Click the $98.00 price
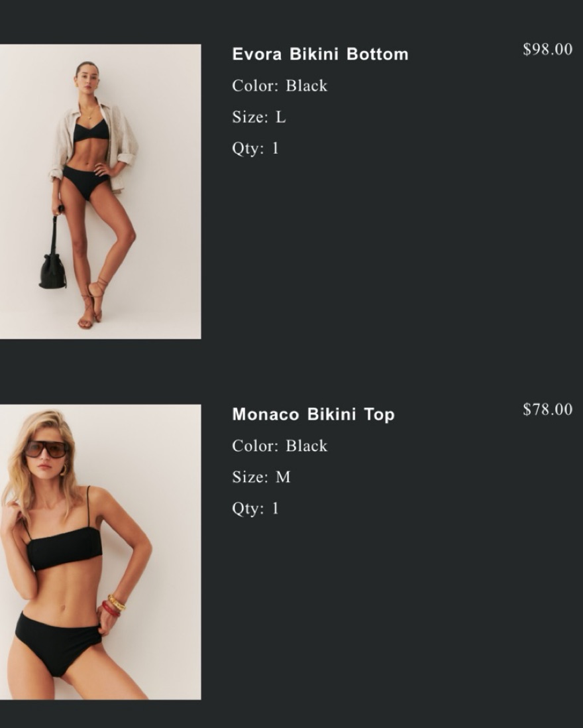The width and height of the screenshot is (583, 728). coord(548,49)
